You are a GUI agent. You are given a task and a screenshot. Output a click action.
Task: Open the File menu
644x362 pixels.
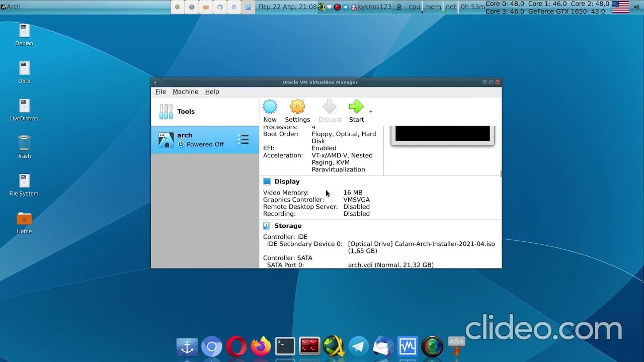coord(160,92)
